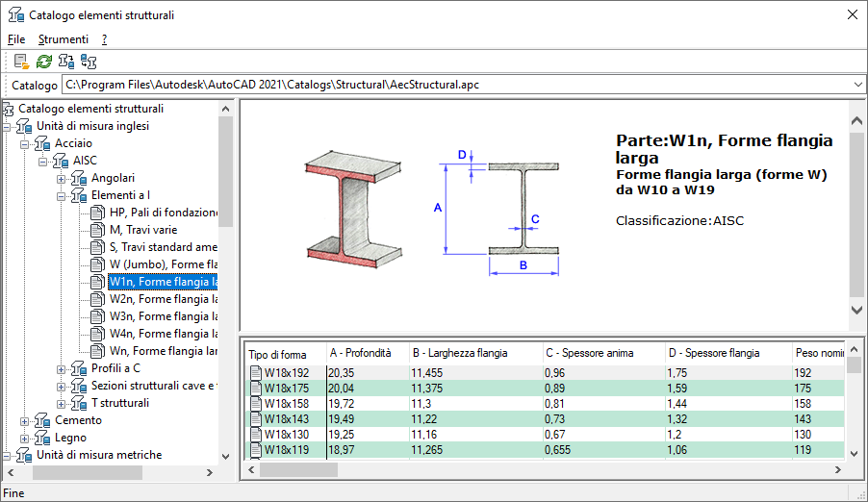
Task: Select the W18x175 table row
Action: (x=545, y=389)
